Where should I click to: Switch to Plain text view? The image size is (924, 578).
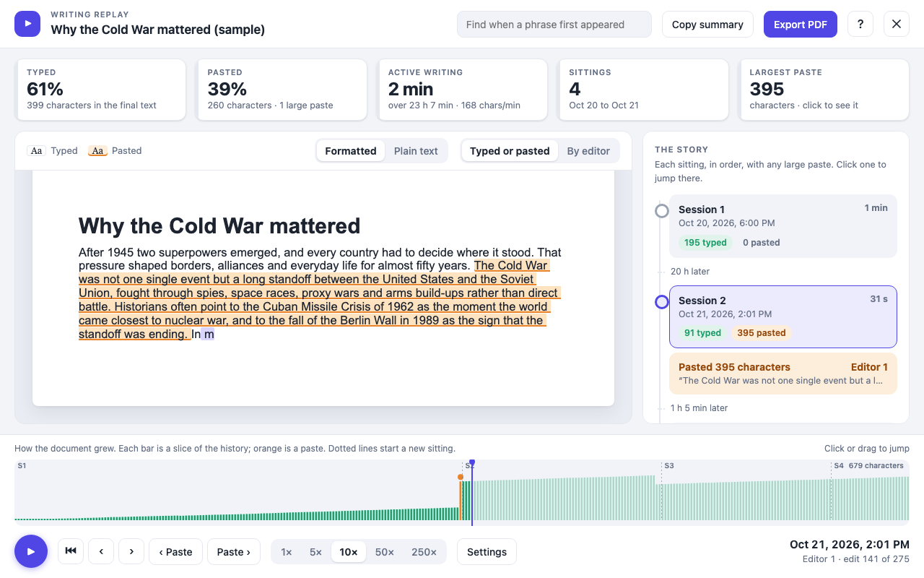(416, 150)
